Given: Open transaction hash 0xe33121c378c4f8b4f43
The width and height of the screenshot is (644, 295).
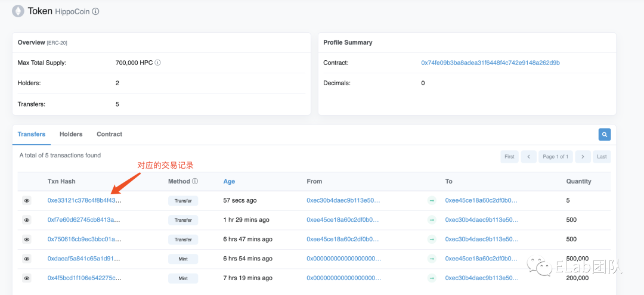Looking at the screenshot, I should (x=85, y=201).
